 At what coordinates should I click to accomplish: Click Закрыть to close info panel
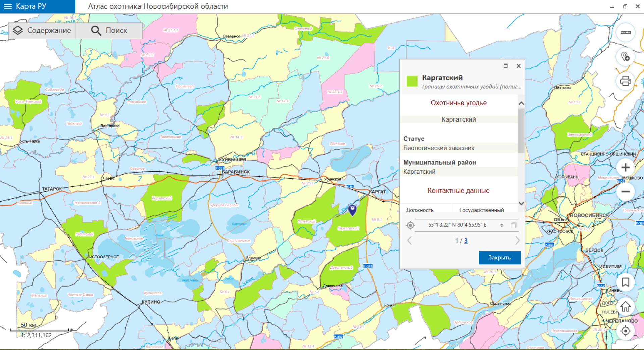(499, 258)
